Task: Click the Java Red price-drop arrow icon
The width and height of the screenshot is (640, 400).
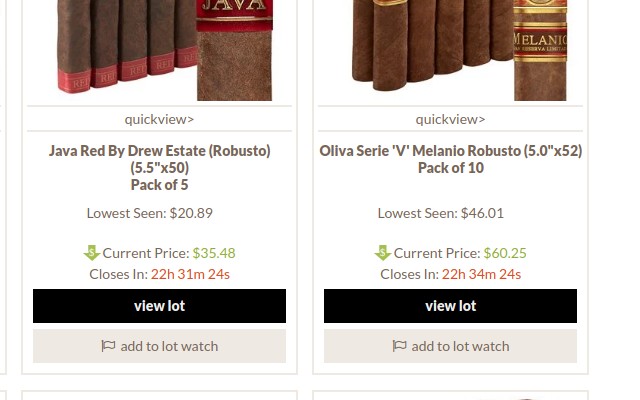Action: coord(92,253)
